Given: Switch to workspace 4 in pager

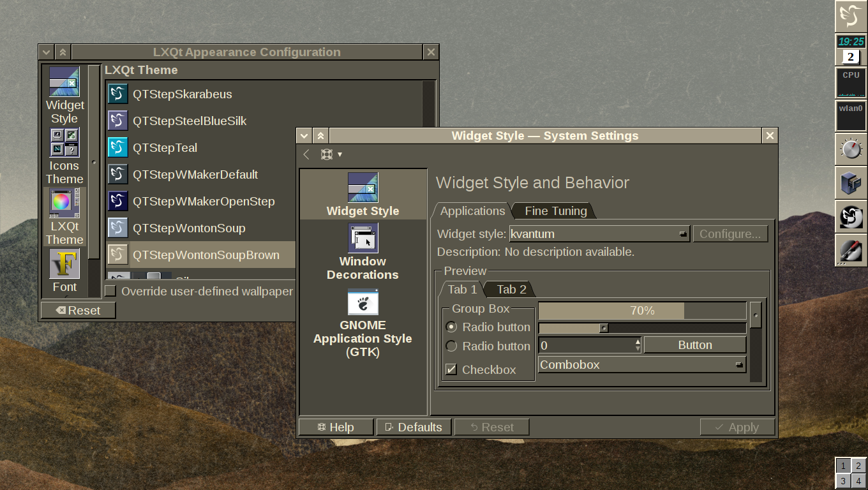Looking at the screenshot, I should tap(858, 481).
